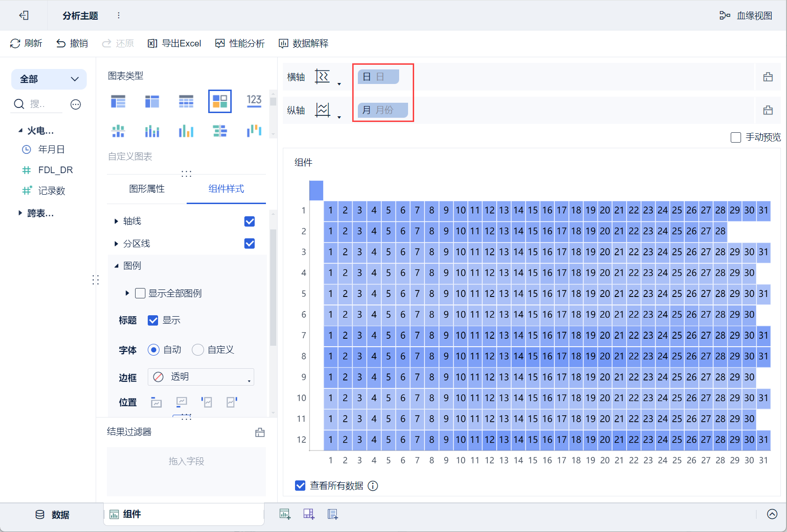Screen dimensions: 787x532
Task: Click the back/exit icon at top left
Action: pos(24,15)
